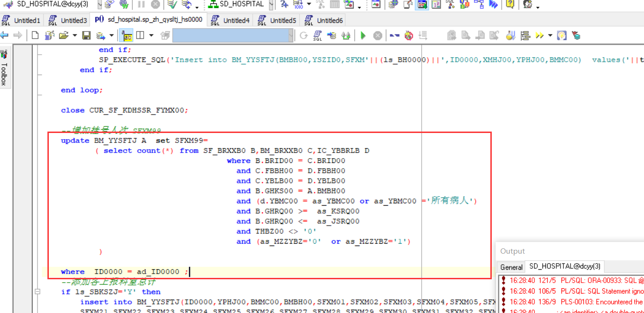Toggle the highlighted 'ab' syntax button
The height and width of the screenshot is (313, 644).
point(127,36)
